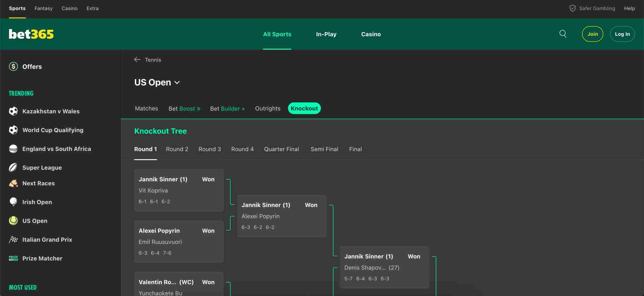Show the Semi Final bracket
The height and width of the screenshot is (296, 644).
(324, 149)
